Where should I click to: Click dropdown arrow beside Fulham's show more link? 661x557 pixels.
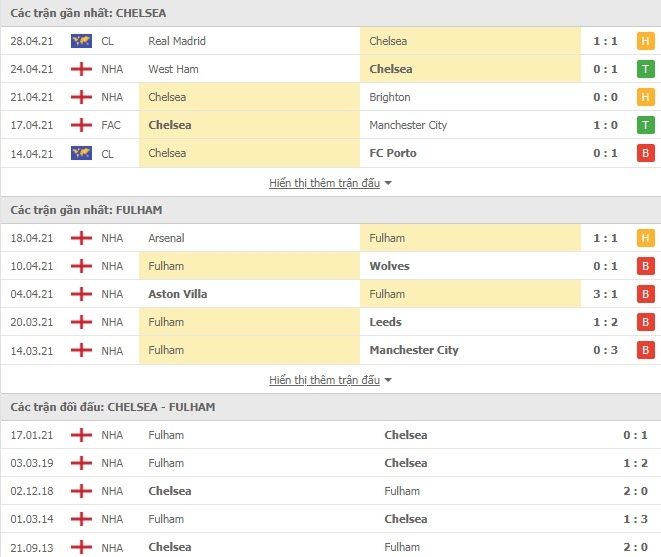[388, 380]
